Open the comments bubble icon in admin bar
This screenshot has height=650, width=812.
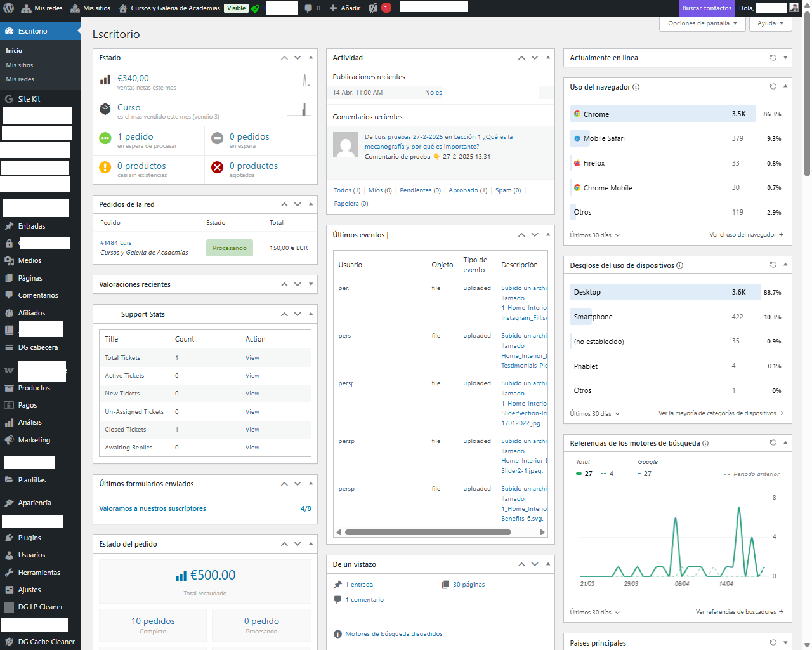pos(308,8)
